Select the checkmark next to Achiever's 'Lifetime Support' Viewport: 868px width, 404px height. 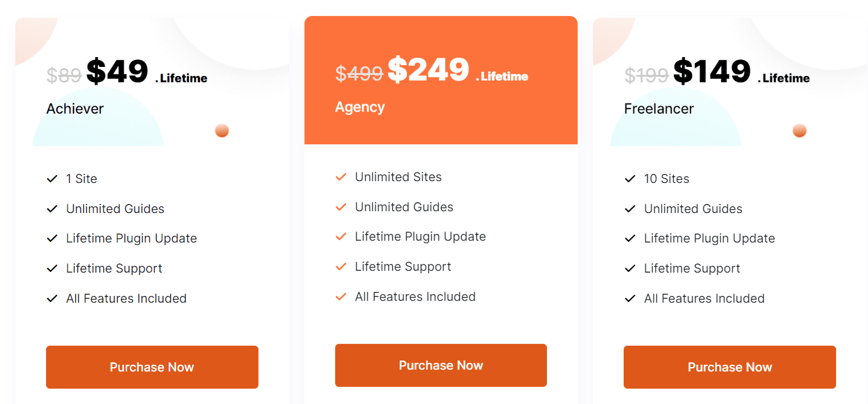[x=52, y=268]
